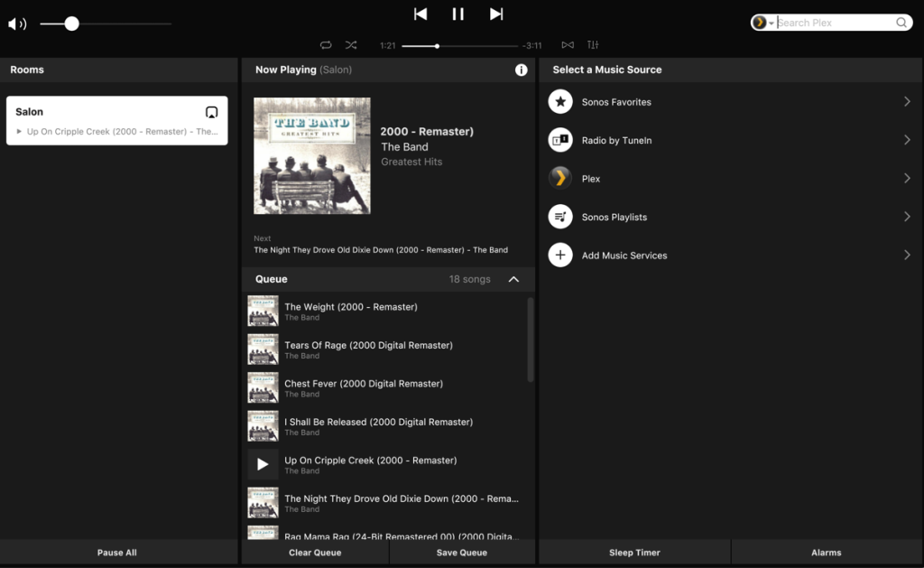Screen dimensions: 924x568
Task: Skip to the previous track
Action: click(420, 14)
